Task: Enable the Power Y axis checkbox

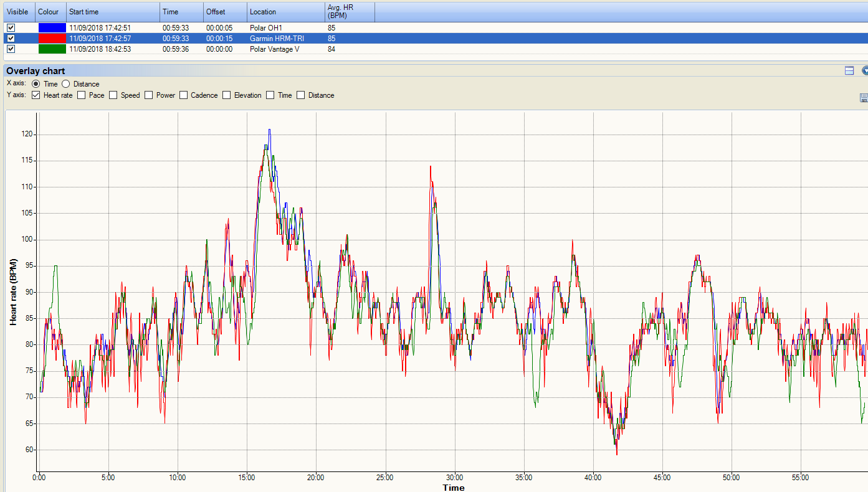Action: pyautogui.click(x=149, y=95)
